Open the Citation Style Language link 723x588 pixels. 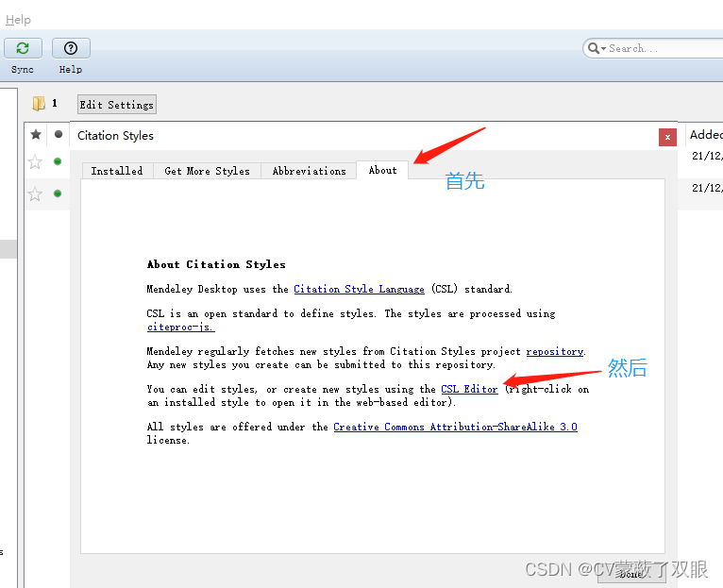point(359,289)
